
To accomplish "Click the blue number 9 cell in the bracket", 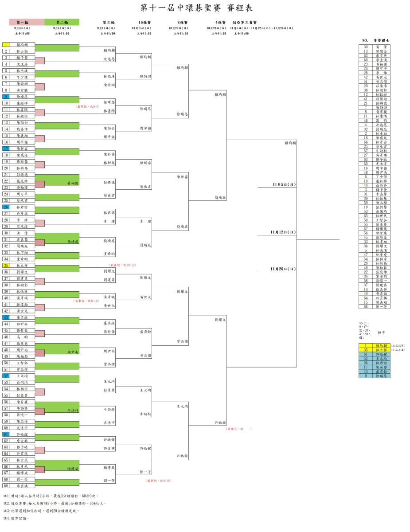I will coord(6,96).
